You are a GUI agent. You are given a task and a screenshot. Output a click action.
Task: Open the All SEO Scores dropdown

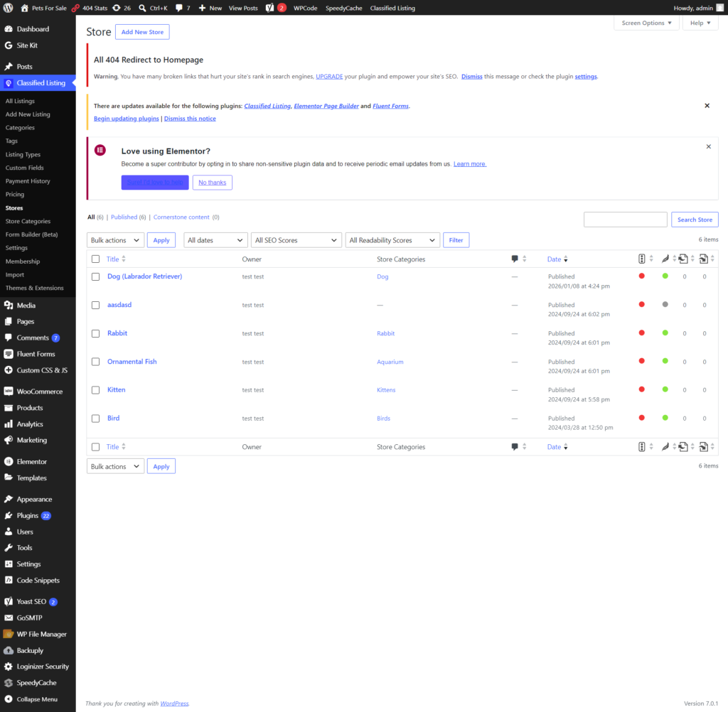296,240
